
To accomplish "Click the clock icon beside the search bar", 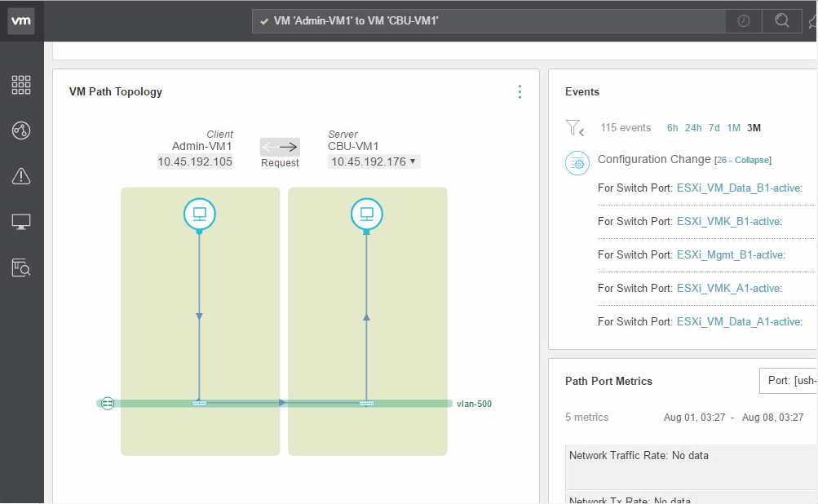I will coord(742,20).
